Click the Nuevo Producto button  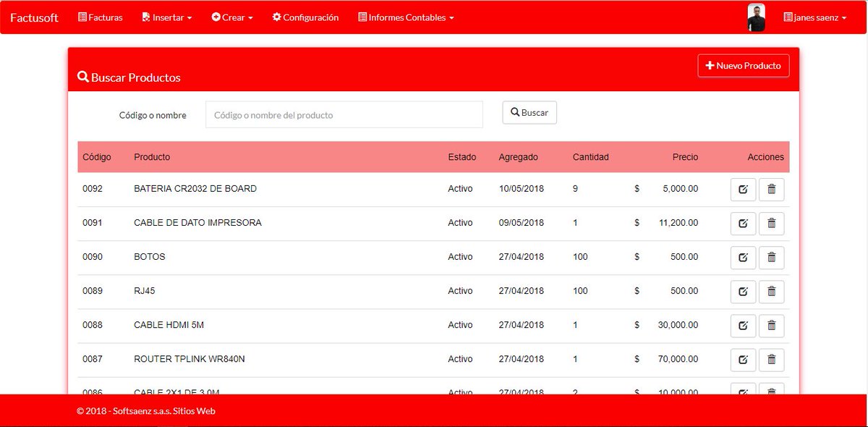click(744, 65)
